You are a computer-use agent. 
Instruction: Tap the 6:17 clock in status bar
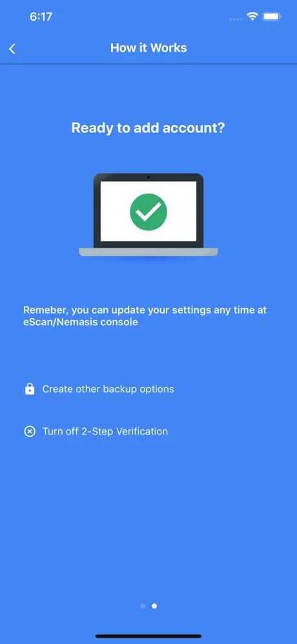click(x=41, y=16)
